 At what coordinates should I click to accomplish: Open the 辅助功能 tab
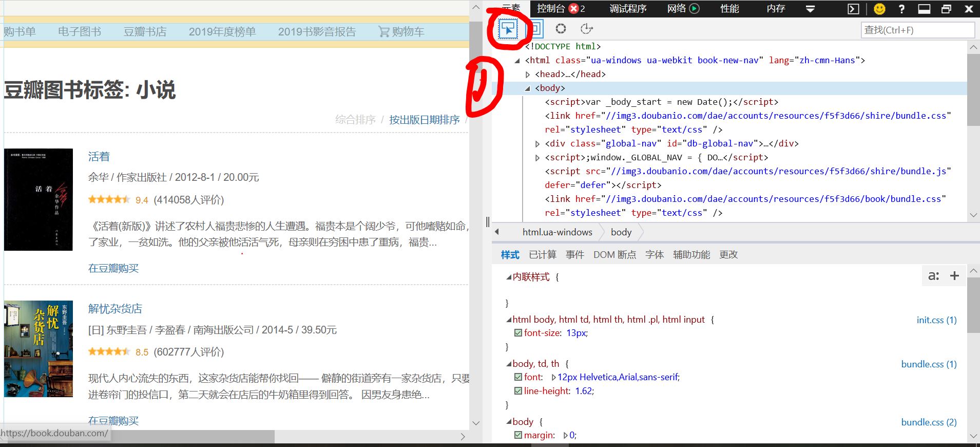point(691,254)
